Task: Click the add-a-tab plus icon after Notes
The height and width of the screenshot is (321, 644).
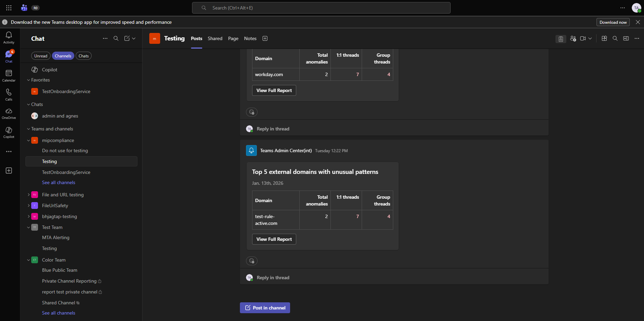Action: coord(265,38)
